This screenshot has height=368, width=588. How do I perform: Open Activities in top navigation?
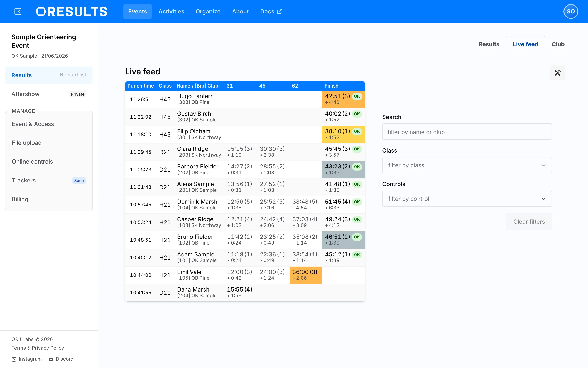pos(171,11)
